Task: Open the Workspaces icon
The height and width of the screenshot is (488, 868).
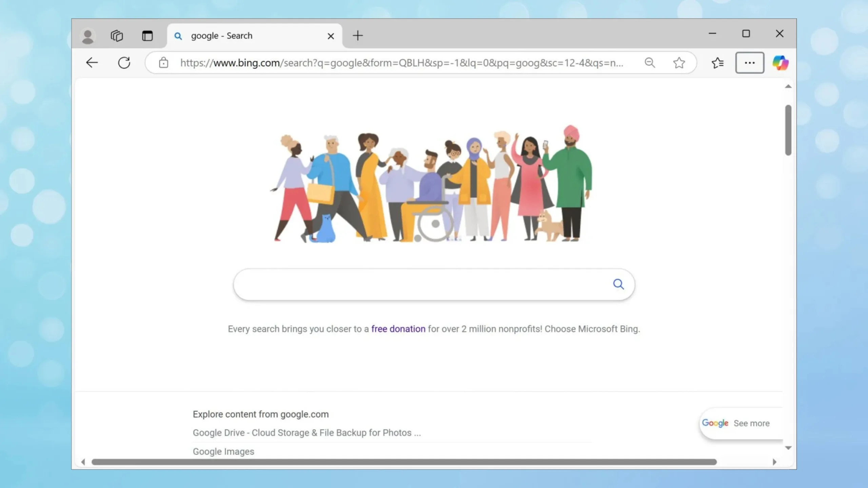Action: (117, 36)
